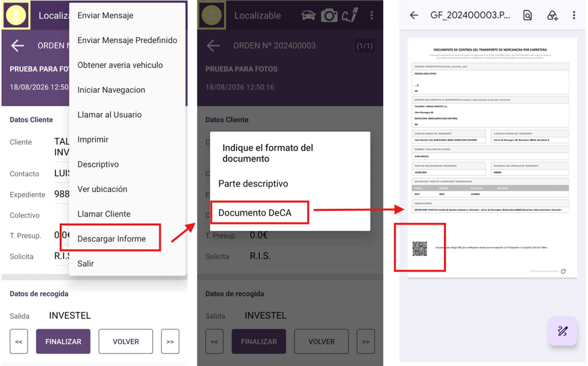588x366 pixels.
Task: Go to previous order with << button
Action: pos(19,341)
